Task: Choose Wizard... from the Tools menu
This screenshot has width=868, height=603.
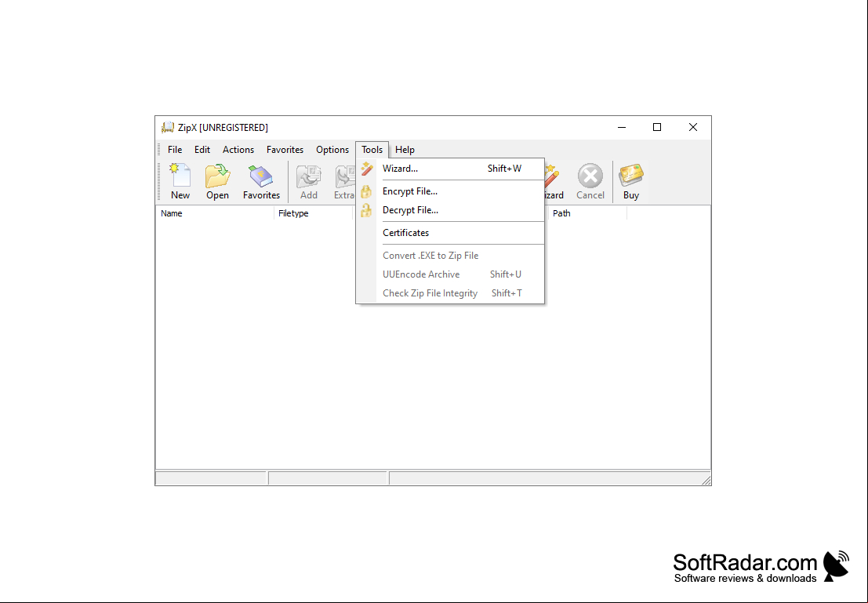Action: point(450,169)
